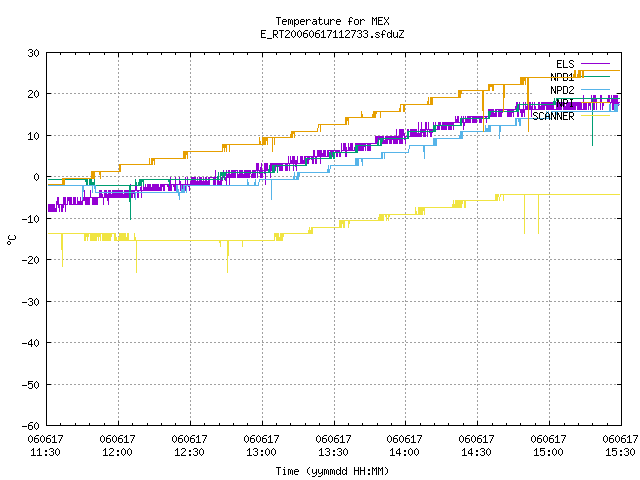Viewport: 640px width, 480px height.
Task: Click the ELS legend label
Action: [x=565, y=64]
